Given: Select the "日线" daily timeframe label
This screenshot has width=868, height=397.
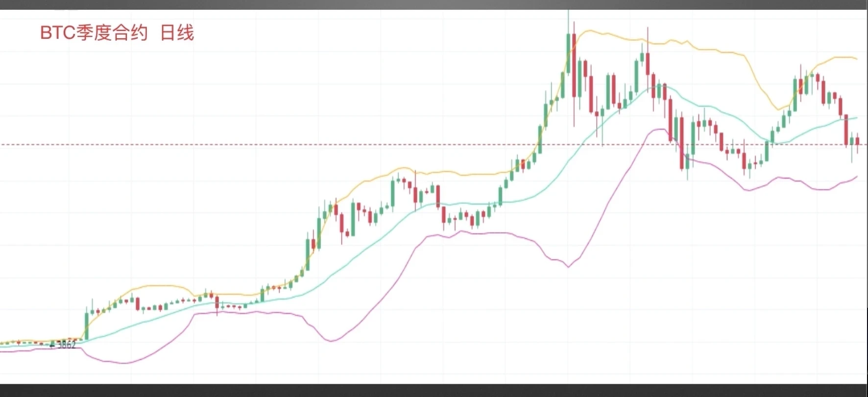Looking at the screenshot, I should 177,33.
